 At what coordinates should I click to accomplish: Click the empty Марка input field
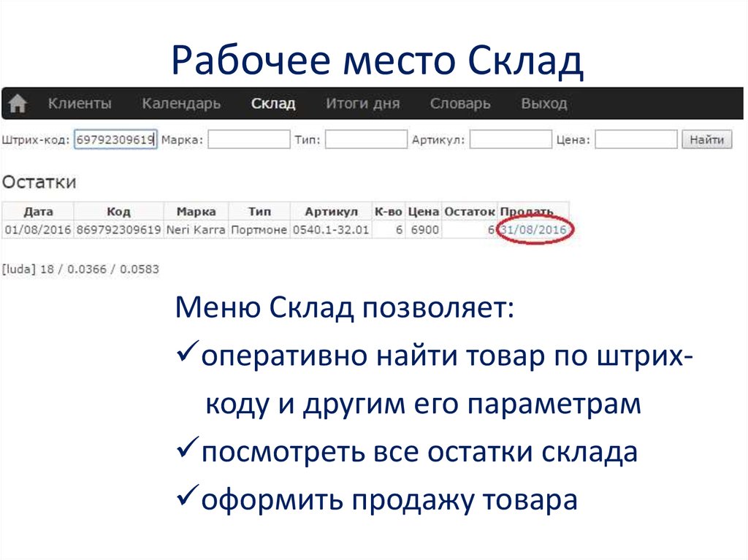point(247,139)
